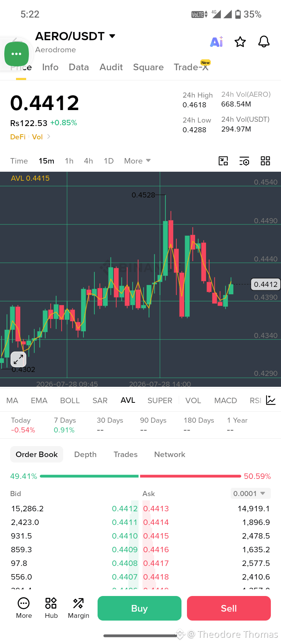Image resolution: width=281 pixels, height=644 pixels.
Task: Select the 1D timeframe
Action: [x=108, y=161]
